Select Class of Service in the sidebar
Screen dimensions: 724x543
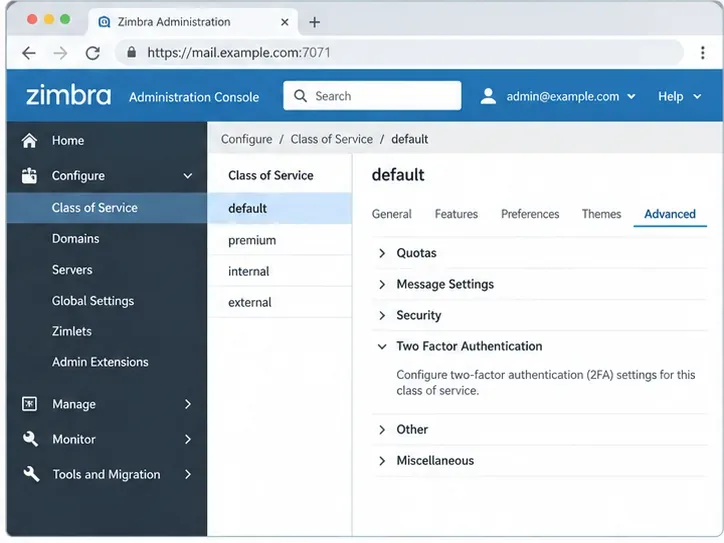(x=107, y=208)
